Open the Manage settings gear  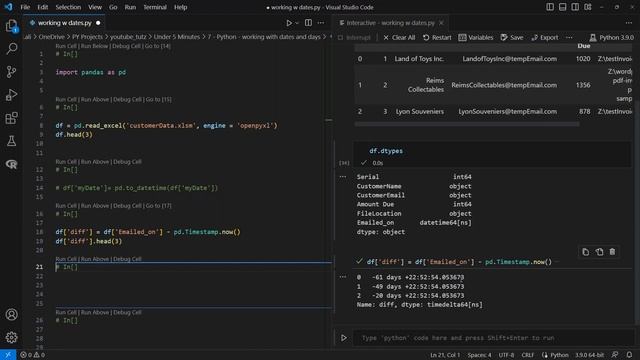pyautogui.click(x=11, y=337)
